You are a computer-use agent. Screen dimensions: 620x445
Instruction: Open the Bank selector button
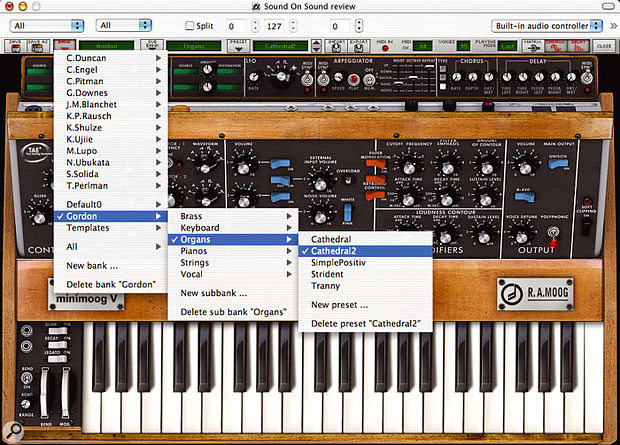[x=64, y=45]
